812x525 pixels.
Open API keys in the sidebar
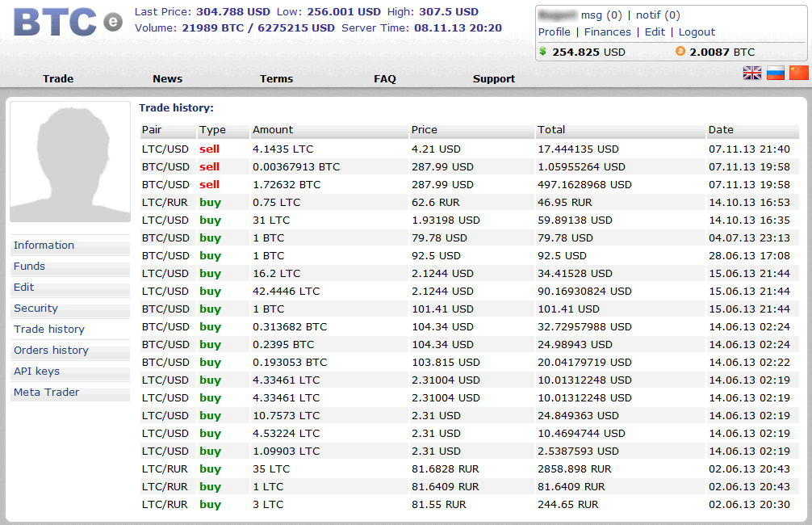(x=36, y=371)
